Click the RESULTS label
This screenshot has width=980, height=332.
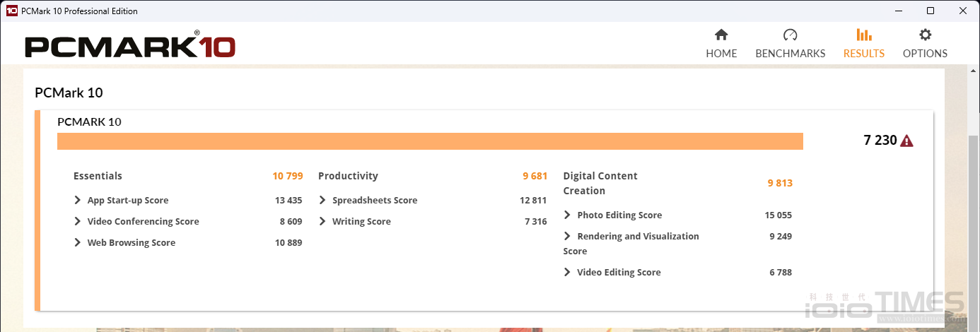(x=864, y=54)
